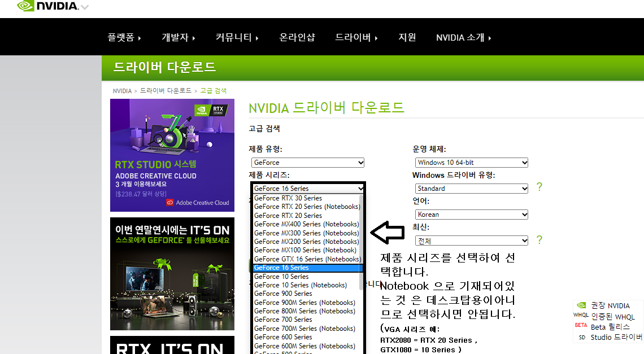Select GeForce 700 Series option

click(x=306, y=320)
